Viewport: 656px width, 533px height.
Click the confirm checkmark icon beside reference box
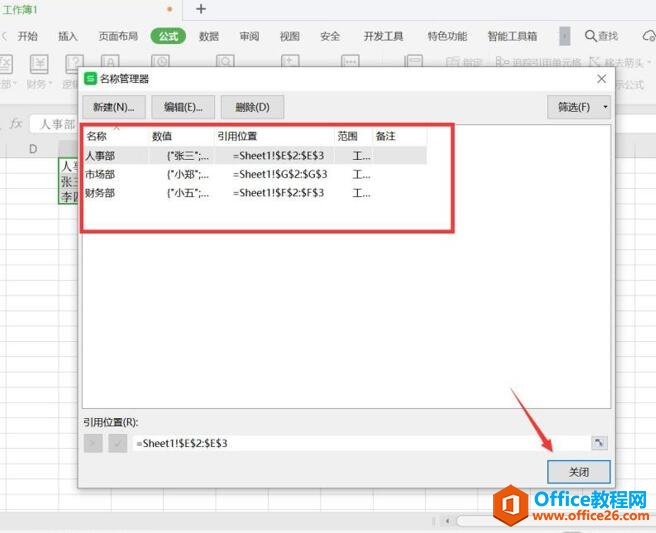click(x=118, y=443)
